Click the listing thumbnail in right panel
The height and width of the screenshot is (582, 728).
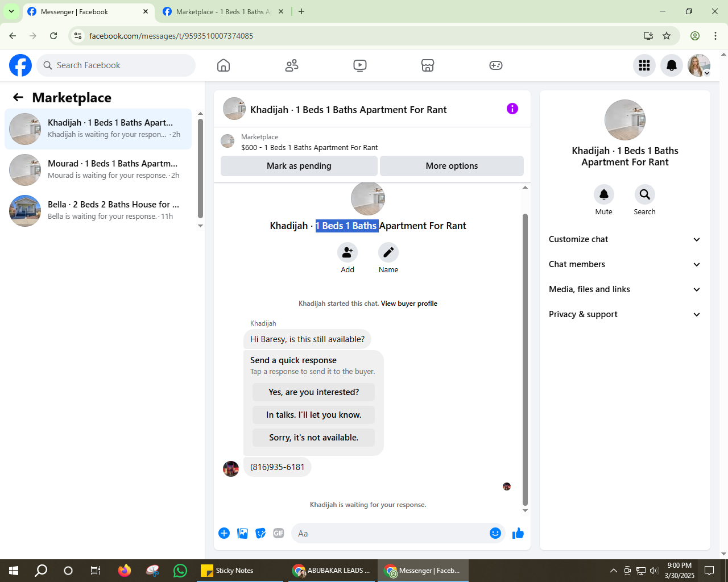(625, 120)
